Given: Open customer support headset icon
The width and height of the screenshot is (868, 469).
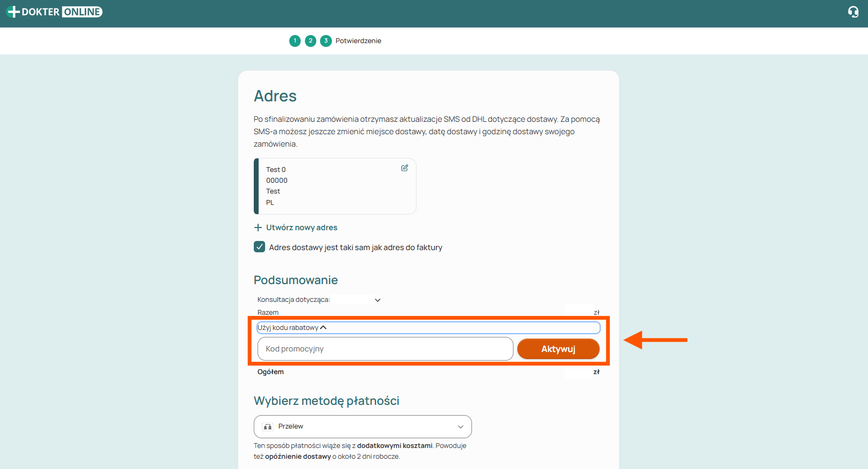Looking at the screenshot, I should 853,12.
